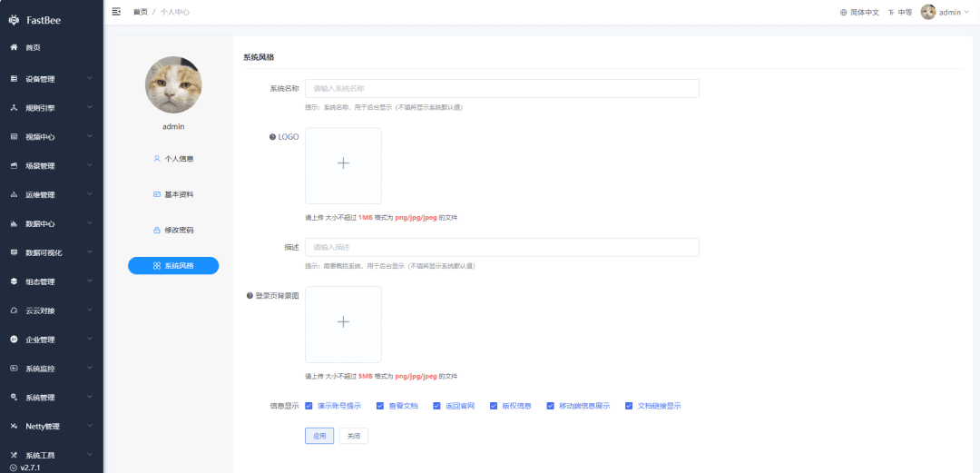Go to 首页 breadcrumb link
980x473 pixels.
pyautogui.click(x=141, y=12)
